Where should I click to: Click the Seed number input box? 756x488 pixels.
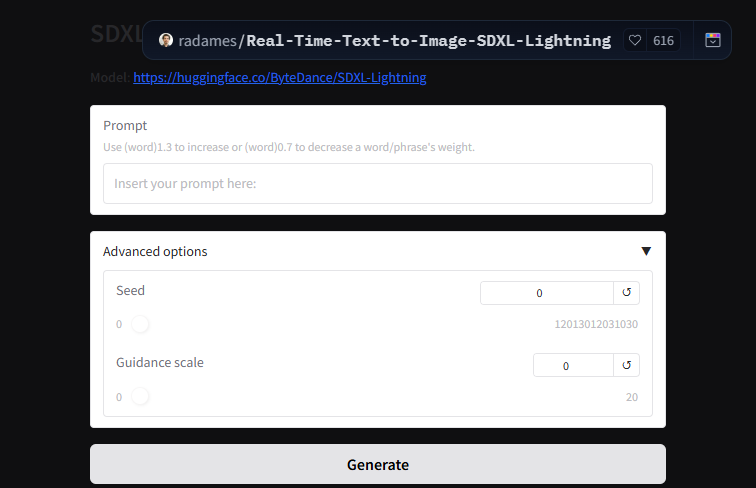(547, 293)
